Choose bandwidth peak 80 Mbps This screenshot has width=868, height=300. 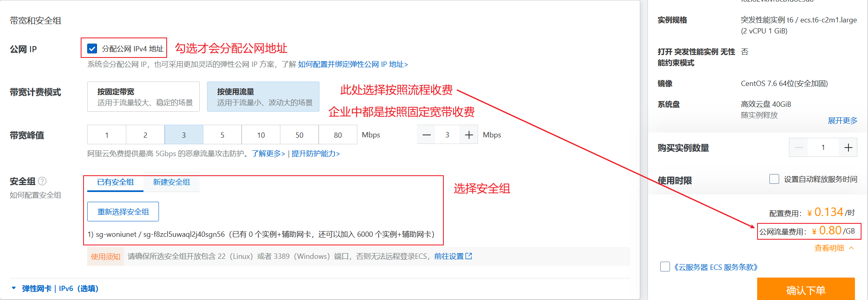338,135
